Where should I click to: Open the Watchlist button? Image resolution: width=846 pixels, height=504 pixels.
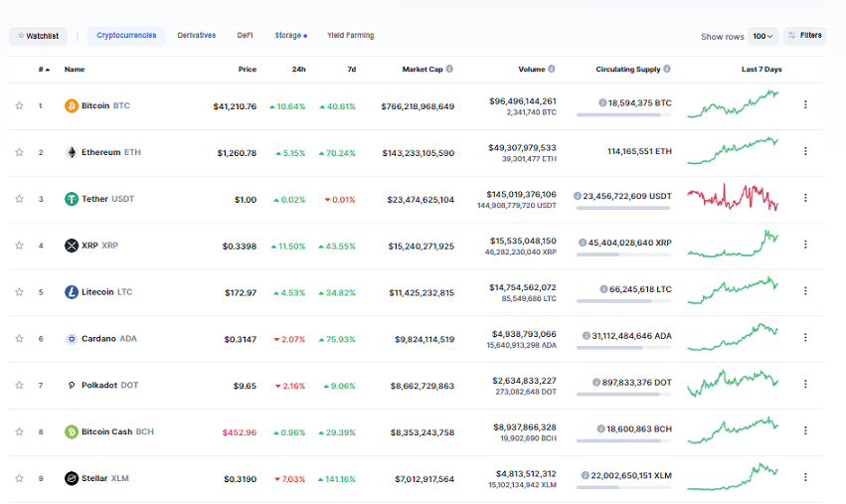tap(39, 36)
